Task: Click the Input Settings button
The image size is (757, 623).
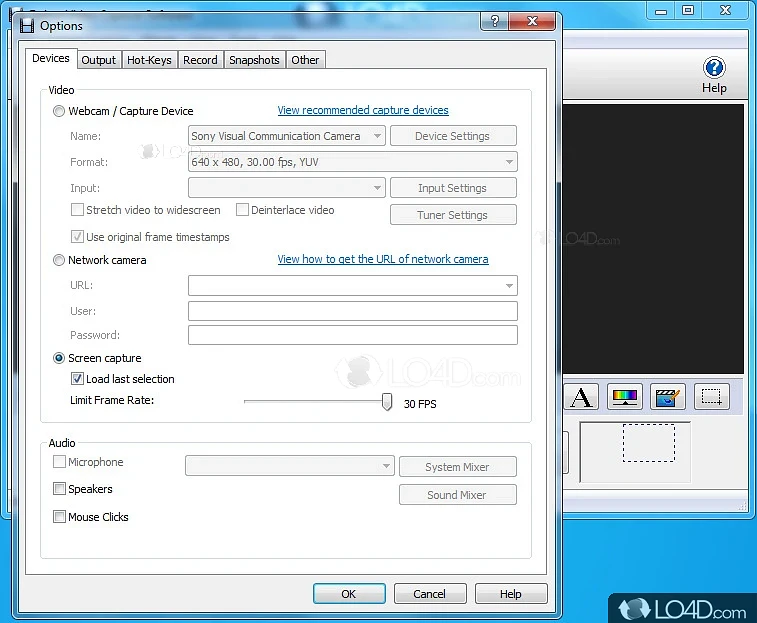Action: pos(453,188)
